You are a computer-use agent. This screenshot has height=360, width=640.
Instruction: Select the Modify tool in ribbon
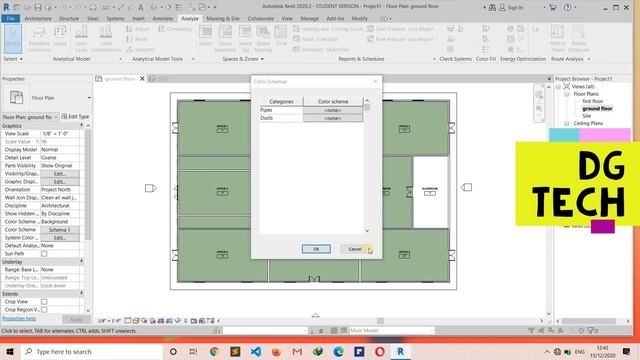[13, 38]
